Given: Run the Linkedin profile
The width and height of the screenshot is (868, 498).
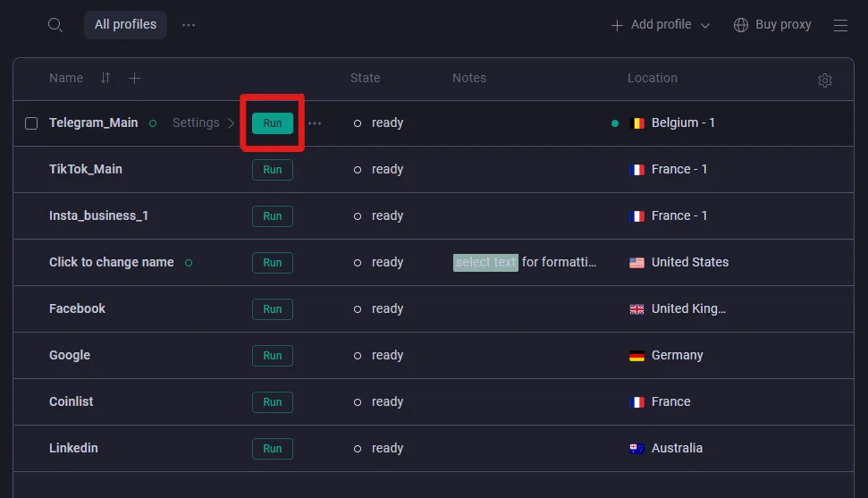Looking at the screenshot, I should coord(273,449).
